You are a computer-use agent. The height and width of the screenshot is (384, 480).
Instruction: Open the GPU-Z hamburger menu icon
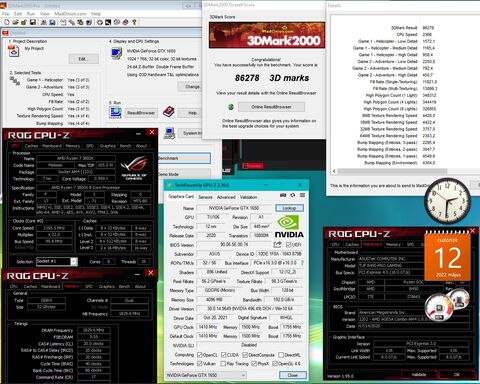[302, 195]
